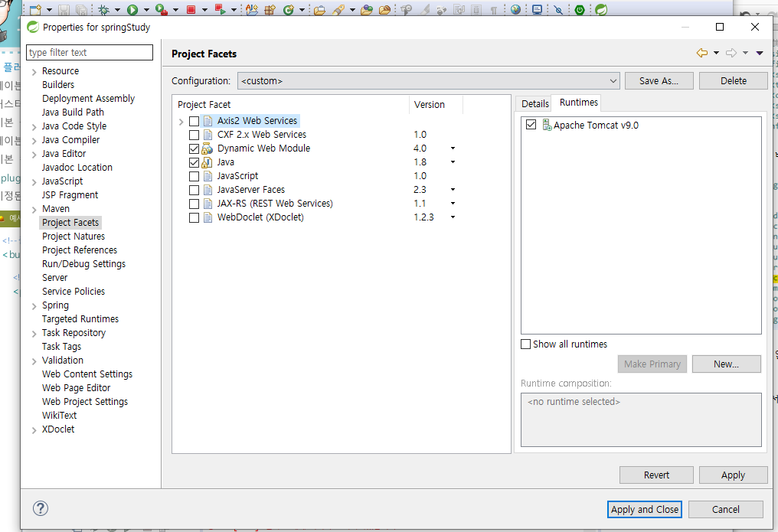Click the Apply button
Screen dimensions: 778x532
734,475
